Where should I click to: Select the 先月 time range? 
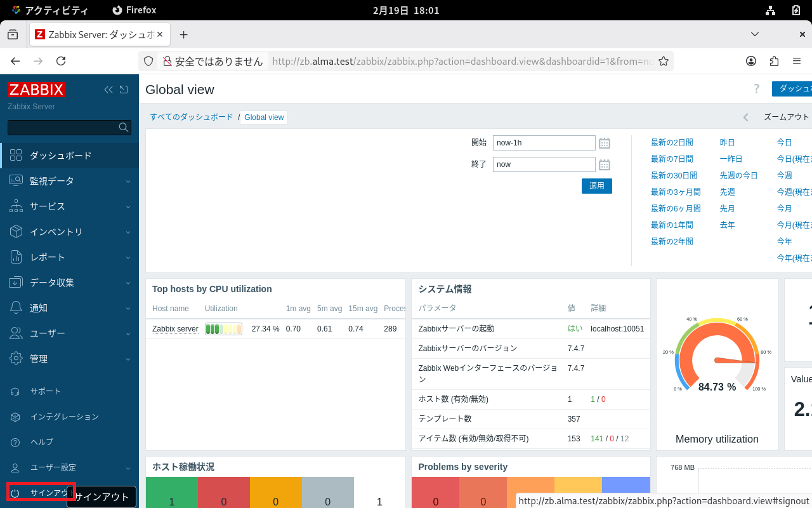[727, 208]
